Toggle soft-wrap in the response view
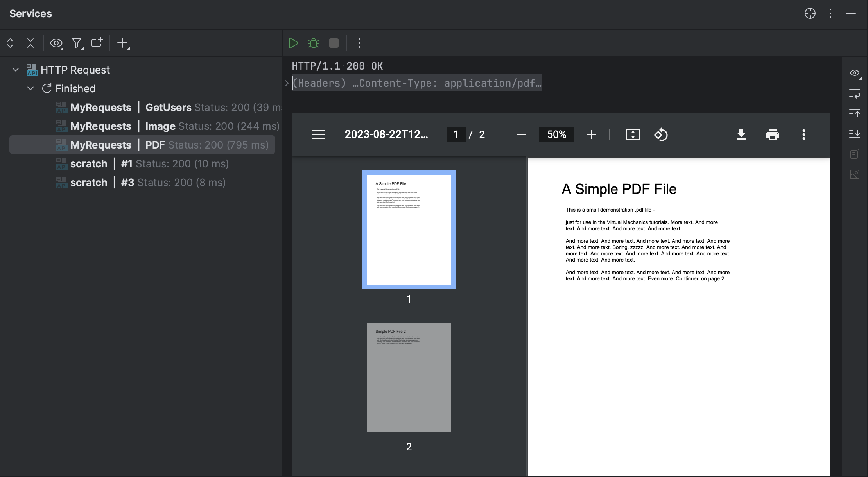Viewport: 868px width, 477px height. (x=855, y=94)
